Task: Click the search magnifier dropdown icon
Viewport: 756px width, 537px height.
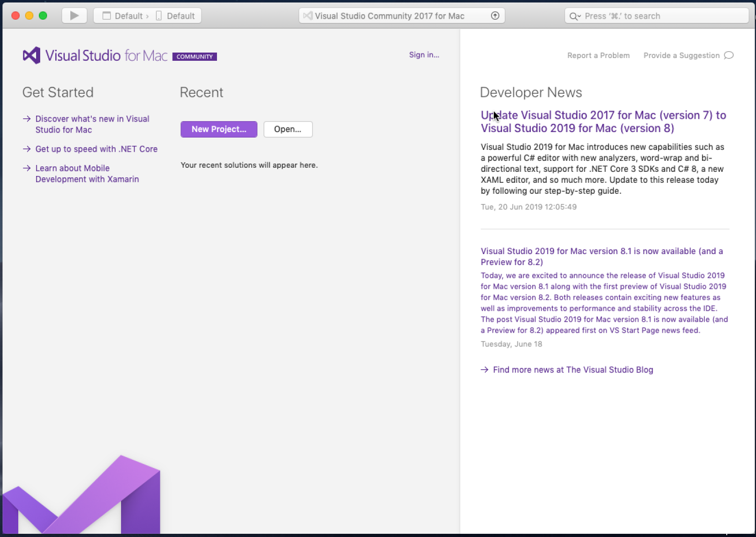Action: (x=574, y=16)
